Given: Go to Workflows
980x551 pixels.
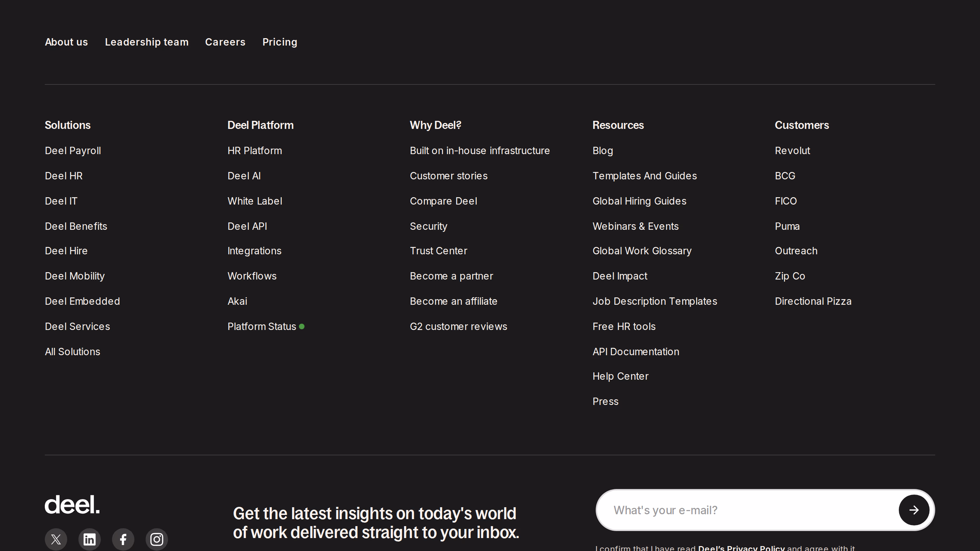Looking at the screenshot, I should (252, 276).
